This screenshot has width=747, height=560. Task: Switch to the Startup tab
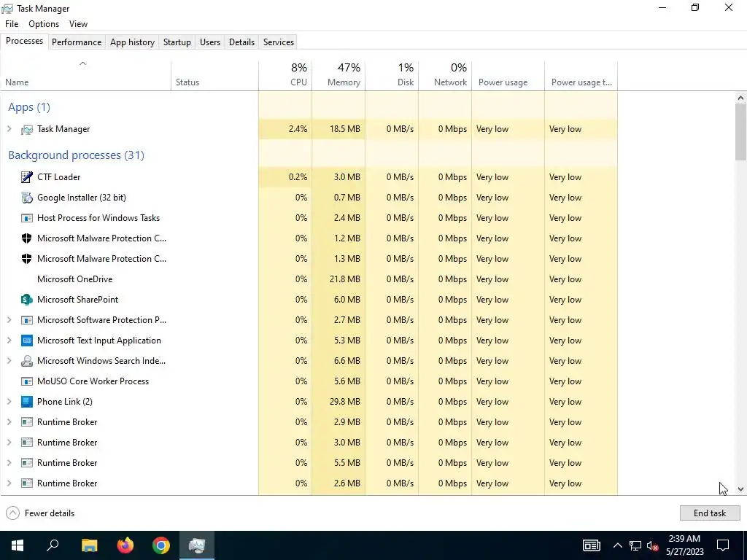[177, 42]
